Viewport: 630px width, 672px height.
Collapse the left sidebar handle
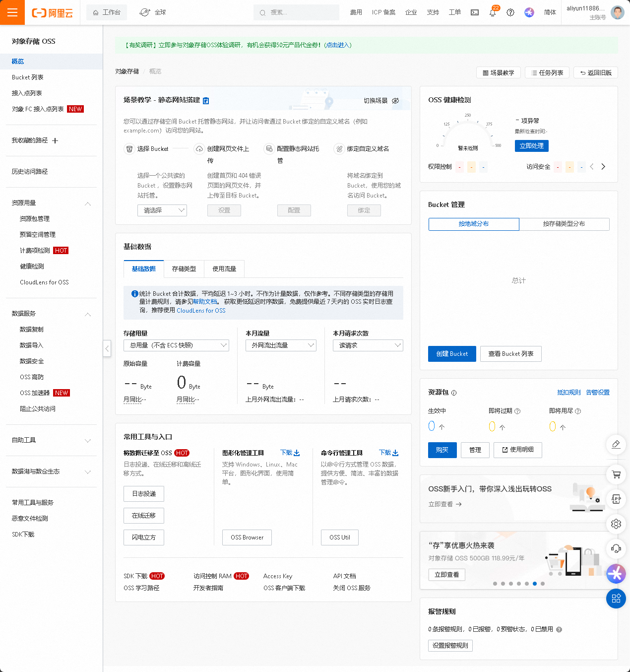click(x=107, y=348)
